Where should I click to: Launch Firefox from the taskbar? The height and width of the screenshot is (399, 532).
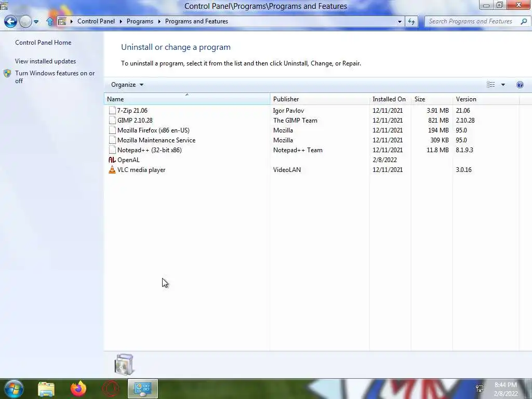click(78, 389)
